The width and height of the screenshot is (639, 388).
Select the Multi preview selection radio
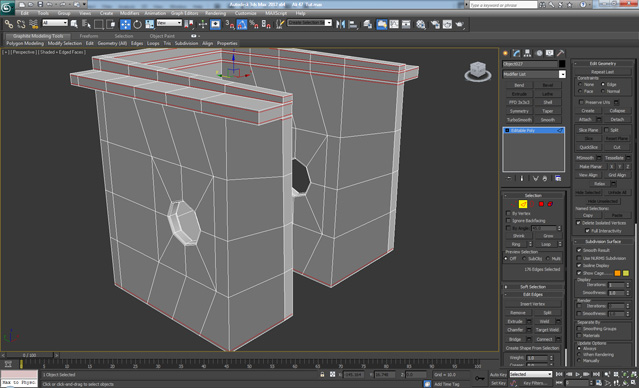coord(547,258)
